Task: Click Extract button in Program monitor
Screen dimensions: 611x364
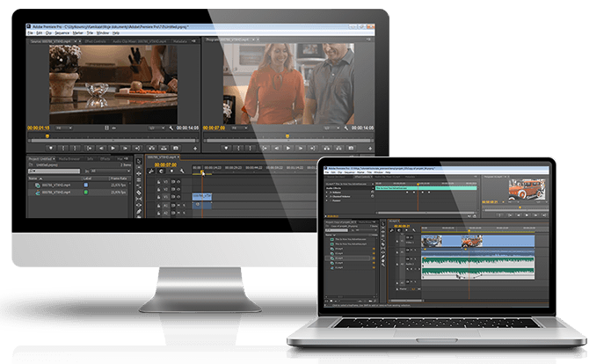Action: click(x=338, y=148)
